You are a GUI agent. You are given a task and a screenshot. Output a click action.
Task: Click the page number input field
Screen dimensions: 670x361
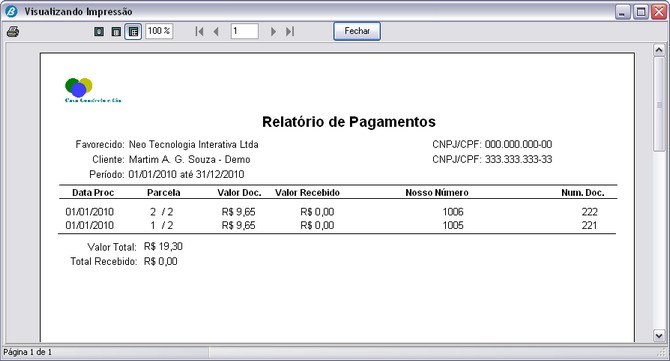[244, 31]
